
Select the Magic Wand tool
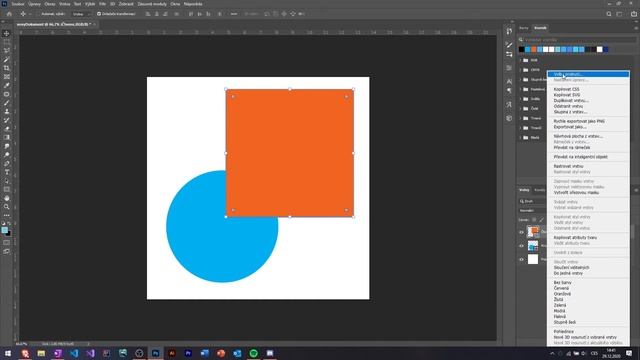pyautogui.click(x=7, y=60)
